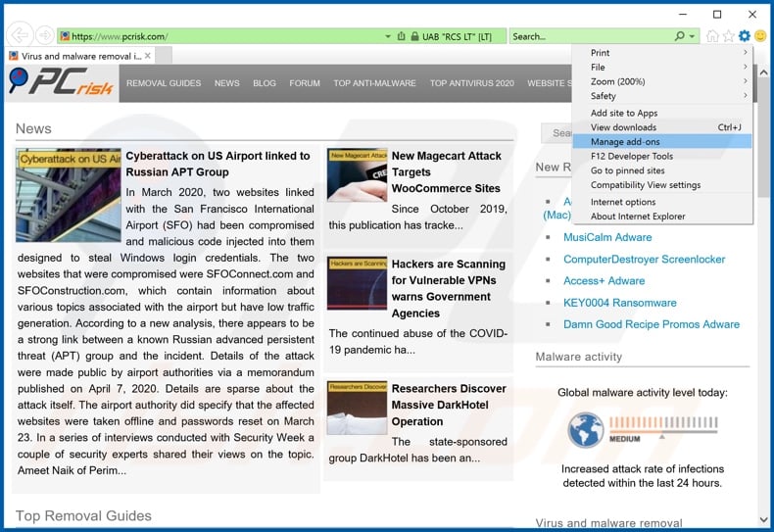
Task: Open Researchers Discover DarkHotel headline
Action: (449, 405)
